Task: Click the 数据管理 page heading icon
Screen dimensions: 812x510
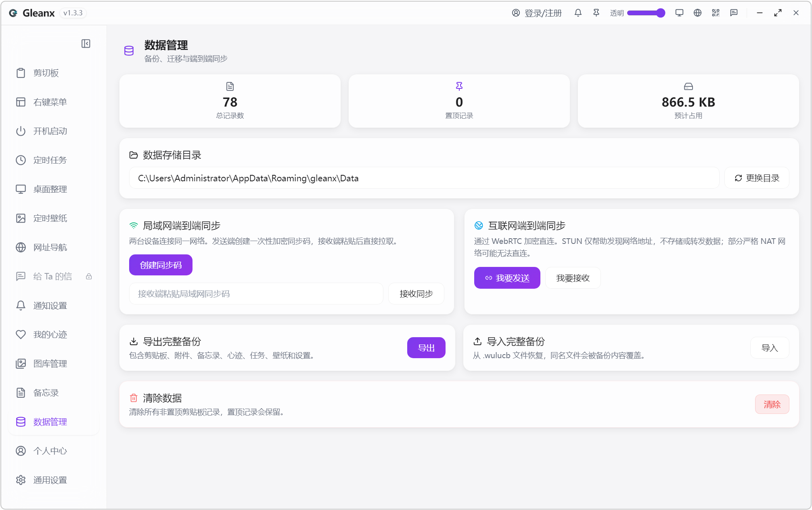Action: click(x=129, y=51)
